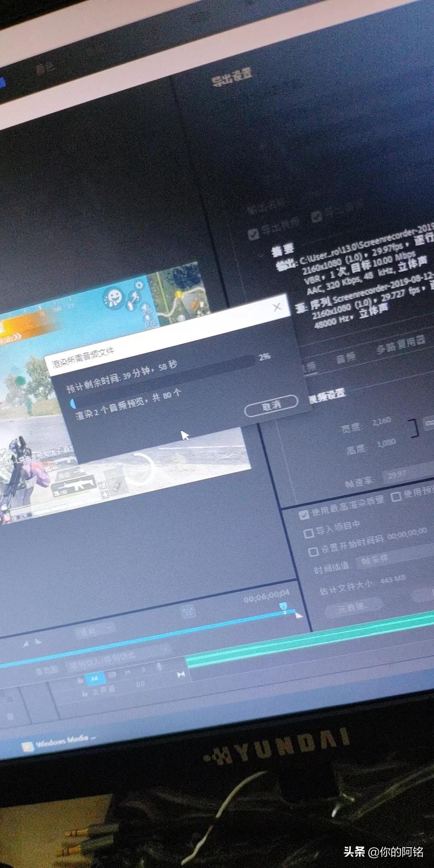Screen dimensions: 434x868
Task: Mute the A1 track with M button
Action: [x=127, y=673]
